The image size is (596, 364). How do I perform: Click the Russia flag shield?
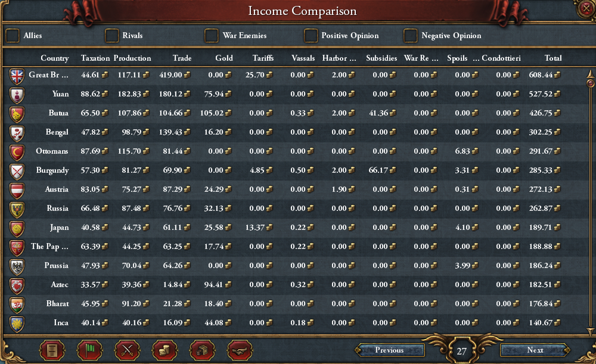[17, 209]
